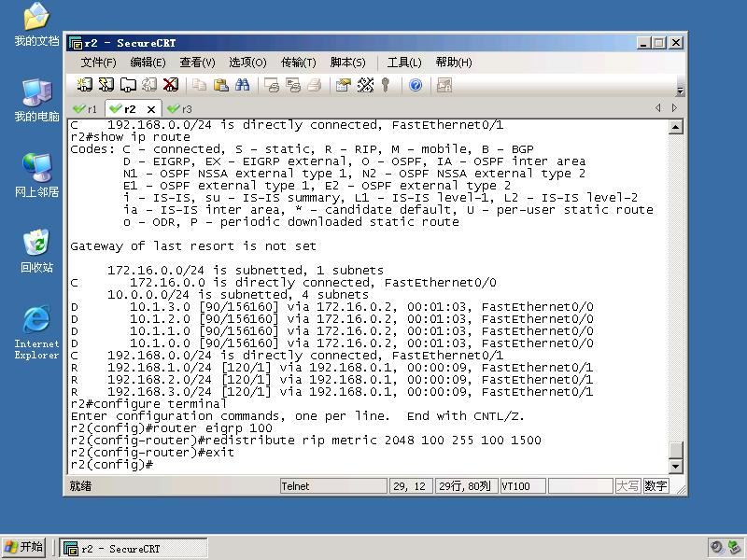Screen dimensions: 747x560
Task: Click the 10.1.3.0 EIGRP route line
Action: (331, 307)
